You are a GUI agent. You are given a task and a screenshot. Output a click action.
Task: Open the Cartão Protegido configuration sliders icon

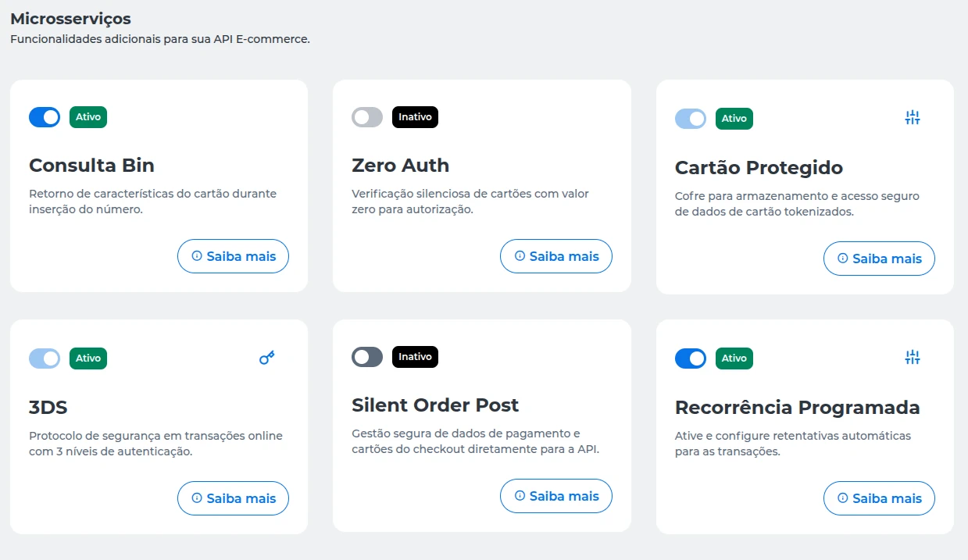[912, 116]
